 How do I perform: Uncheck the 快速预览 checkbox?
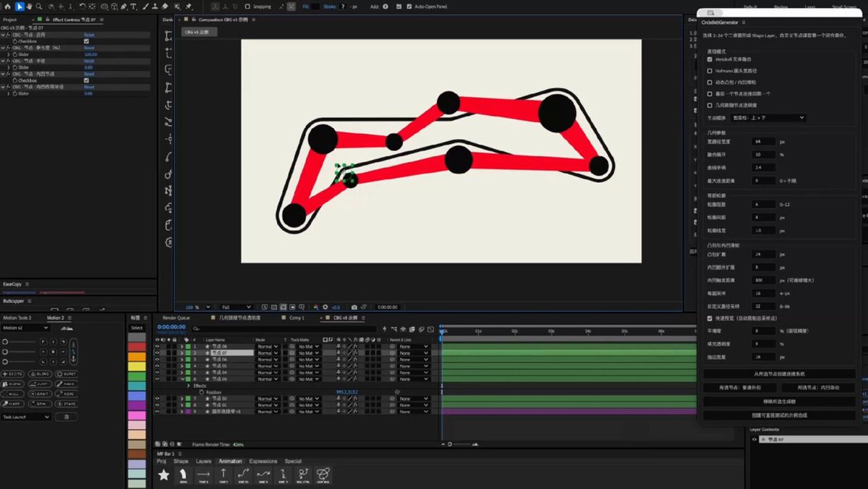(x=710, y=318)
